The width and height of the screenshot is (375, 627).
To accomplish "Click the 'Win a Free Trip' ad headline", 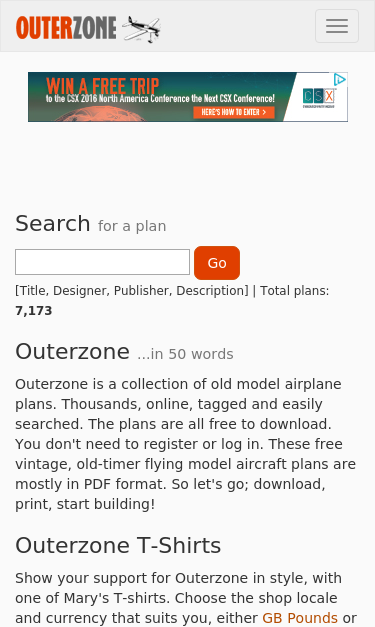I will (103, 85).
